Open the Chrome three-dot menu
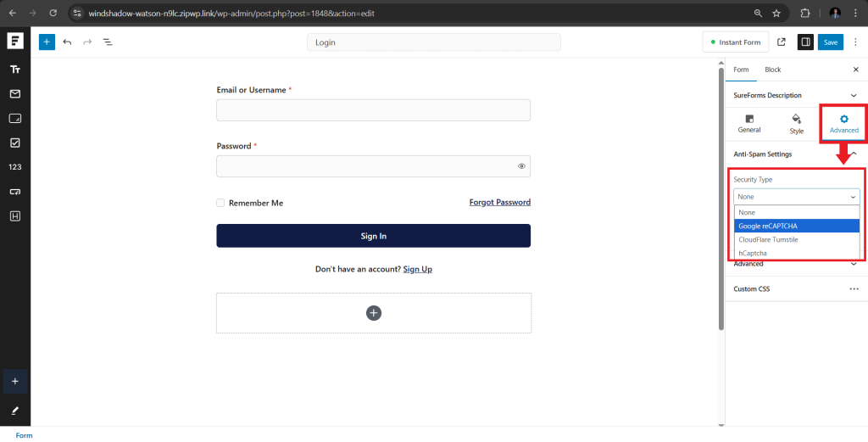The height and width of the screenshot is (442, 868). pyautogui.click(x=856, y=13)
